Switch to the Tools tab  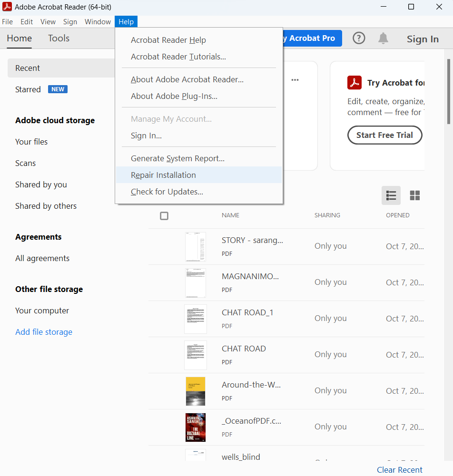point(59,39)
